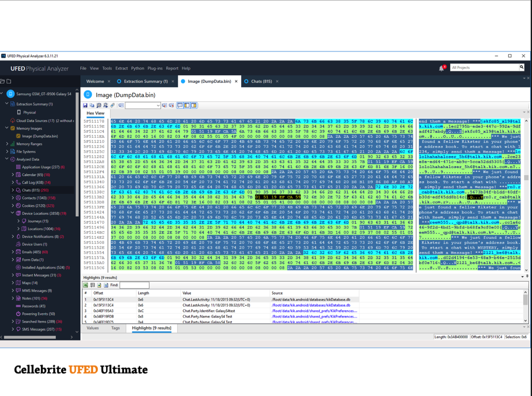The width and height of the screenshot is (532, 396).
Task: Toggle the right split panel layout button
Action: (194, 105)
